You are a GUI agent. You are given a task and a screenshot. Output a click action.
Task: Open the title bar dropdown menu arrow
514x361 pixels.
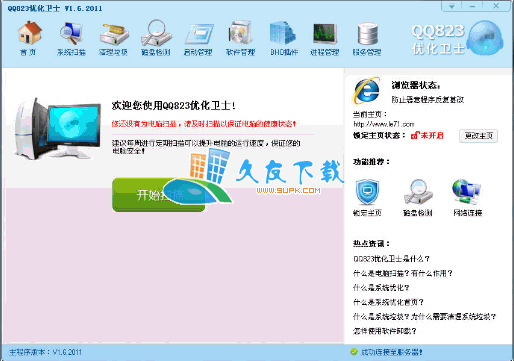coord(452,6)
